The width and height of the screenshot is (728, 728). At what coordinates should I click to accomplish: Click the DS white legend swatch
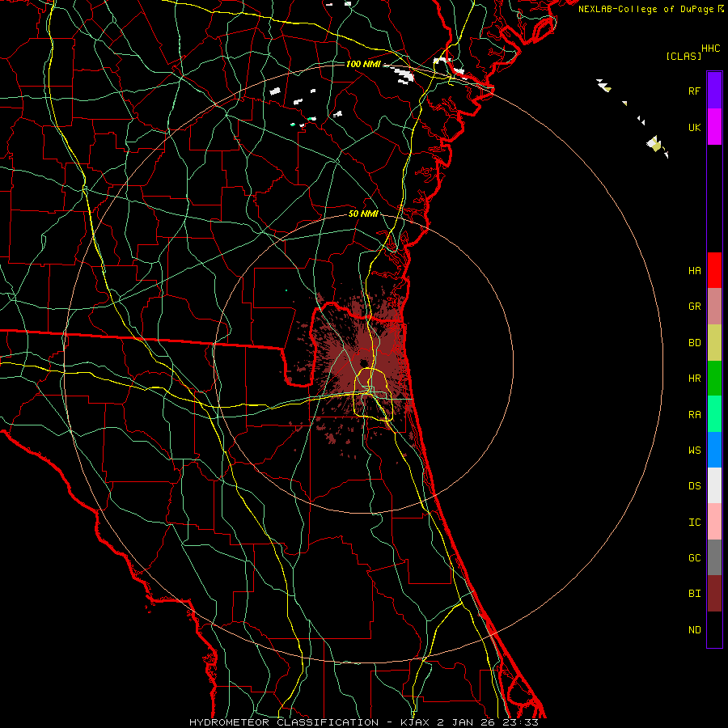pyautogui.click(x=714, y=485)
